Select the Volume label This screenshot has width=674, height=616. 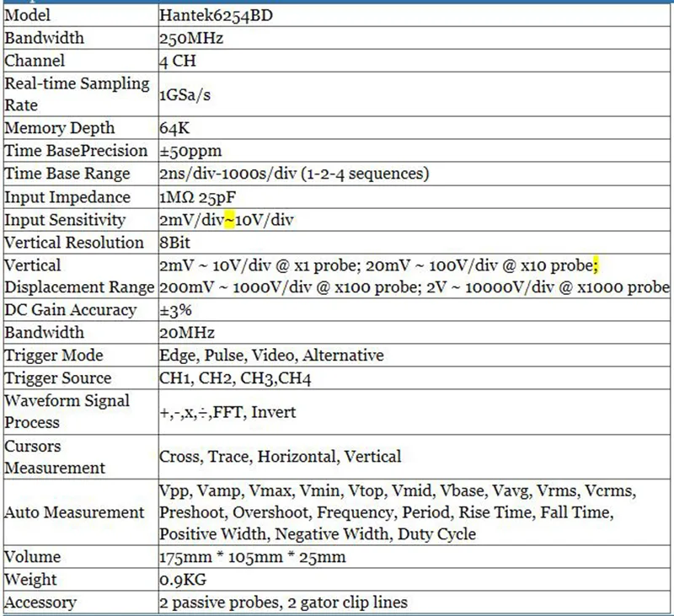(32, 557)
